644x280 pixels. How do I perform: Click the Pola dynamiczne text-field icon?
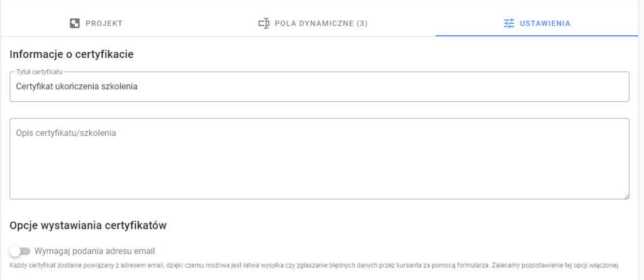point(264,23)
